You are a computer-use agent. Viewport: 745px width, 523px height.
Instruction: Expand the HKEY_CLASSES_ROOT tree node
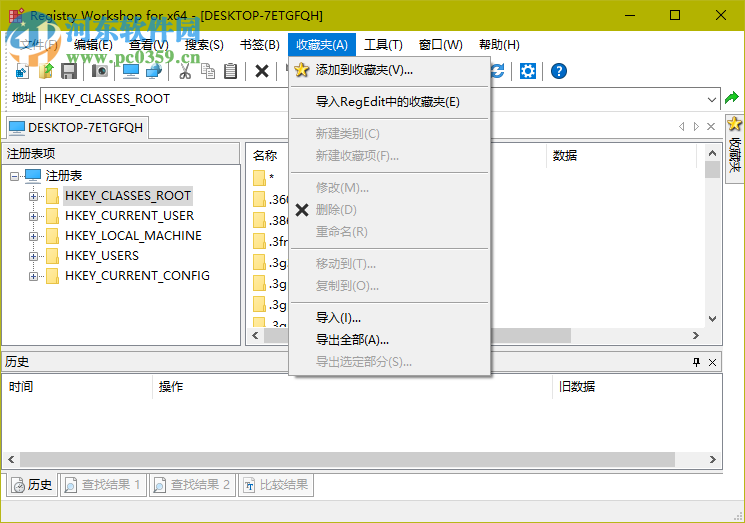[33, 196]
